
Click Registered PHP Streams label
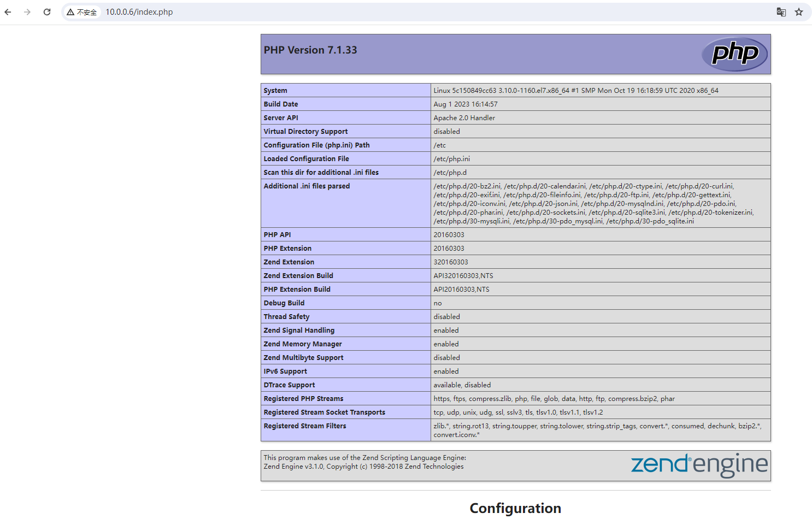point(303,399)
